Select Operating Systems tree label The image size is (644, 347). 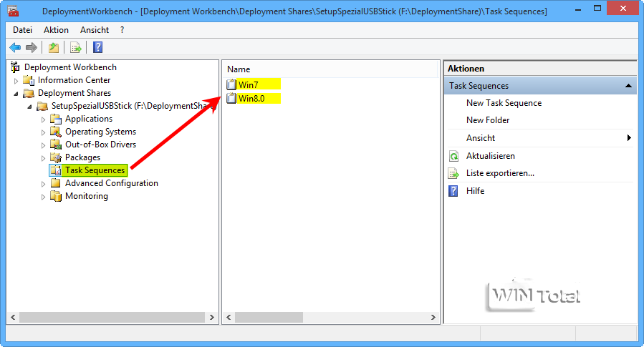(100, 132)
